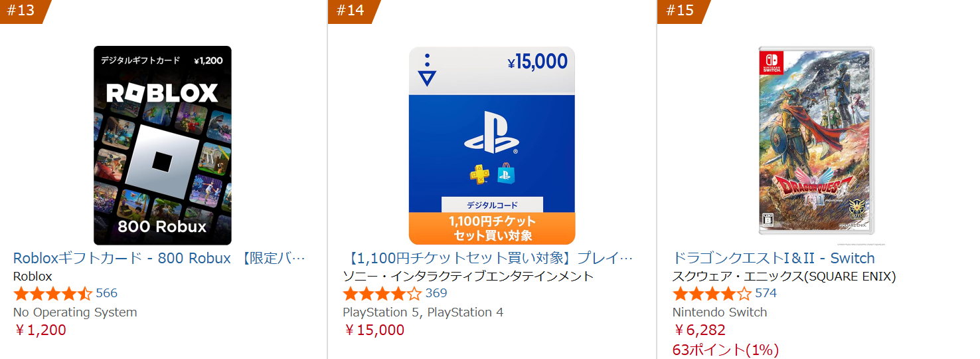Image resolution: width=980 pixels, height=359 pixels.
Task: Open the Roblox gift card product image
Action: click(x=163, y=145)
